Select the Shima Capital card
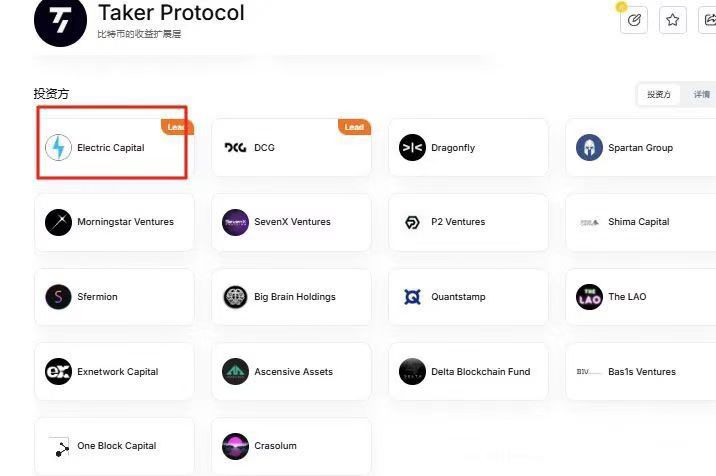Viewport: 716px width, 476px height. point(641,222)
